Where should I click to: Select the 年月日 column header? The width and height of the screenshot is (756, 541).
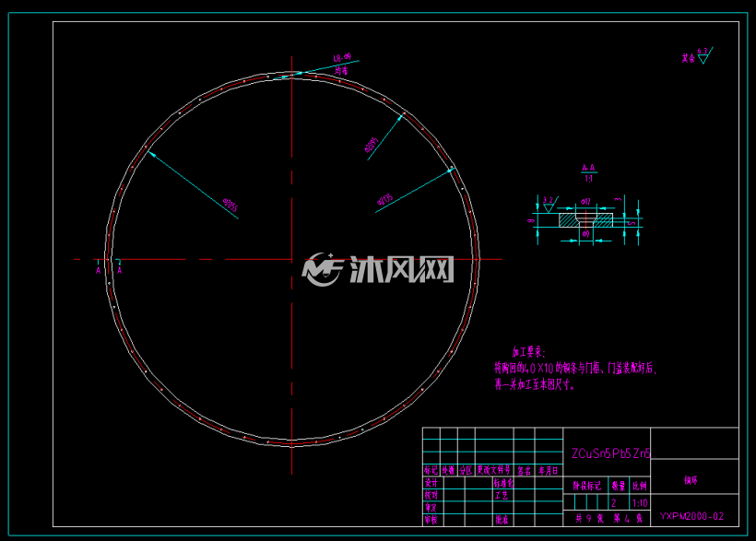click(x=549, y=470)
